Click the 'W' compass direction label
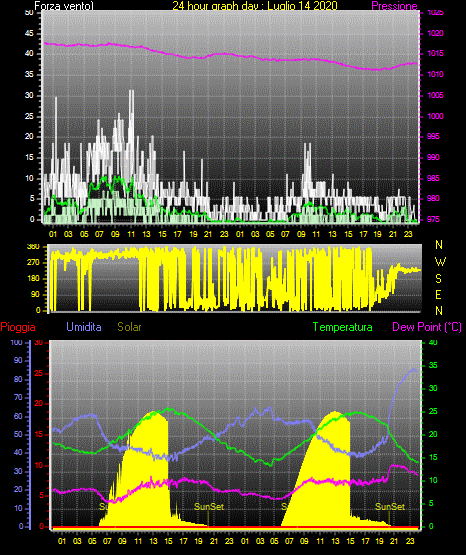Screen dimensions: 466x555 (x=440, y=262)
